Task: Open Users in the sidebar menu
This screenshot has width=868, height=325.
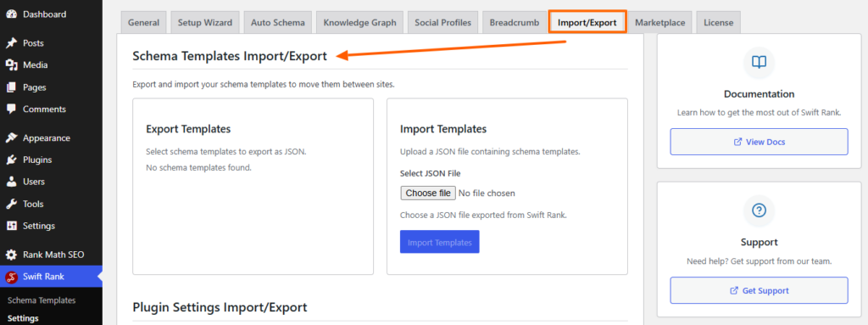Action: [51, 182]
